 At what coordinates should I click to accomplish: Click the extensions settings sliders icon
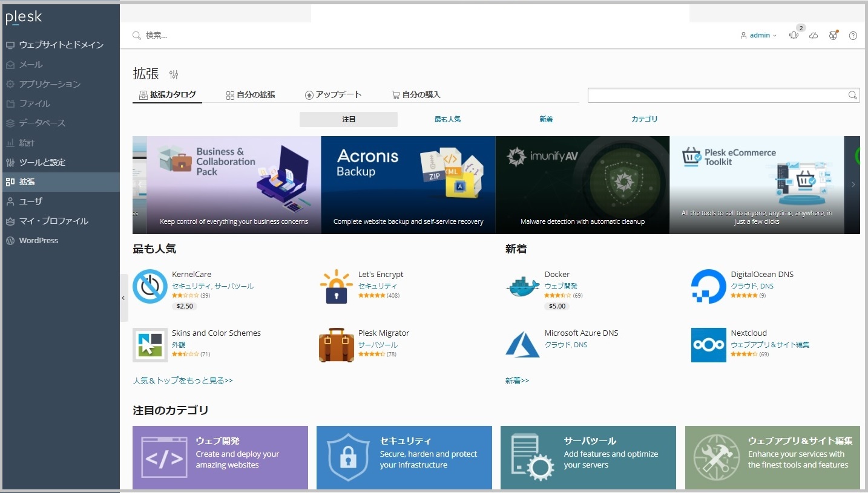pyautogui.click(x=174, y=74)
